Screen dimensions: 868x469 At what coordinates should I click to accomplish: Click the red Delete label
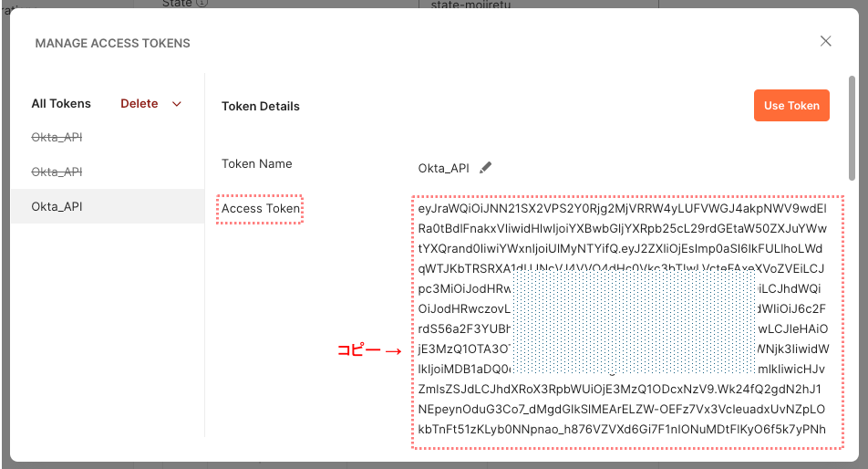pos(139,104)
